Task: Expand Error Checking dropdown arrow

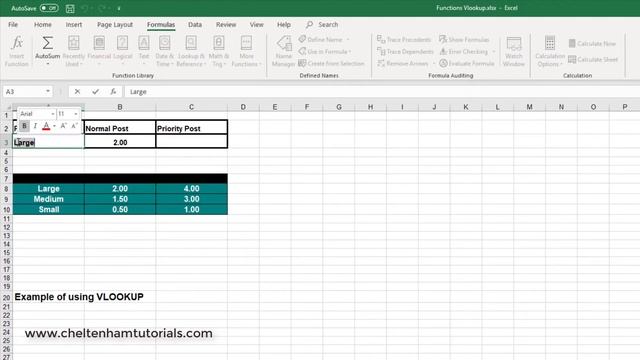Action: (x=493, y=51)
